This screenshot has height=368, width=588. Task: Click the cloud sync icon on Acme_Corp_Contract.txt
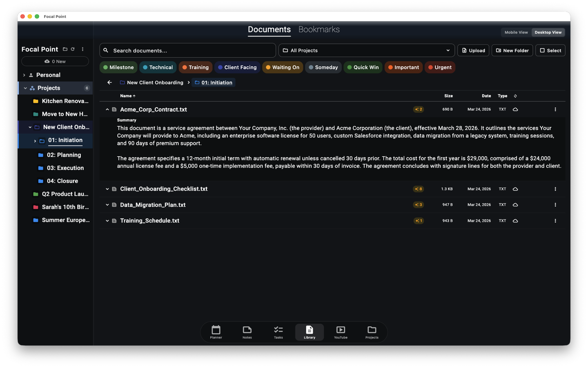click(x=515, y=109)
